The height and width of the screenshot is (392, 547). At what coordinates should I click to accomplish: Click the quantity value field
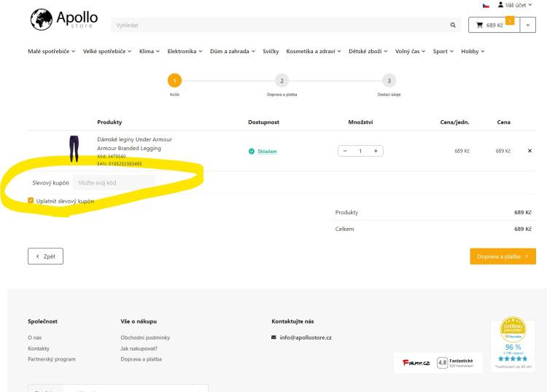[x=360, y=151]
